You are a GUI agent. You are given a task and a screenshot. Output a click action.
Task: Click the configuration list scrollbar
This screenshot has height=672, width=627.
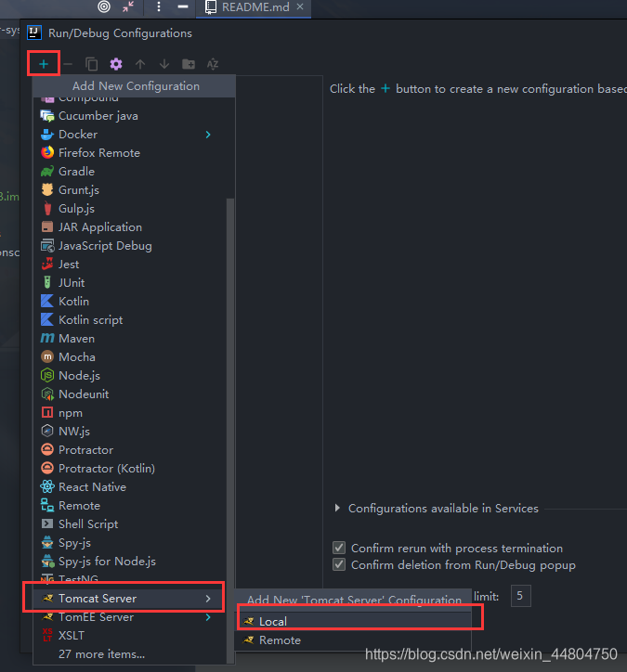229,431
